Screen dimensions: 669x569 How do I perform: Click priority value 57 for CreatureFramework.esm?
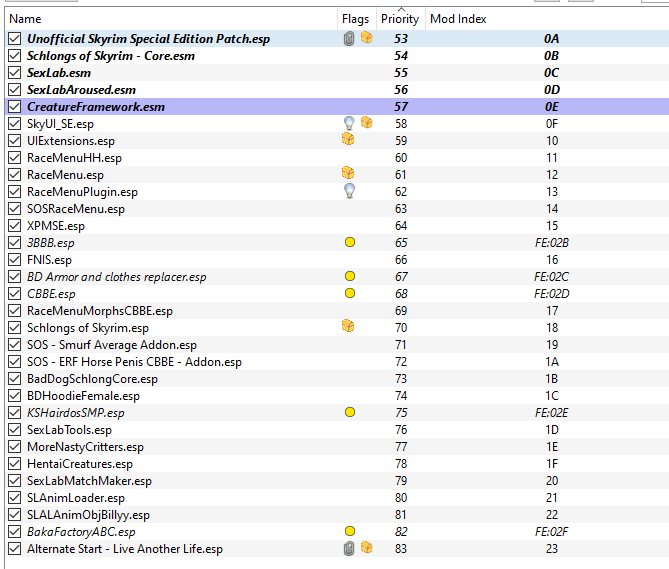401,107
